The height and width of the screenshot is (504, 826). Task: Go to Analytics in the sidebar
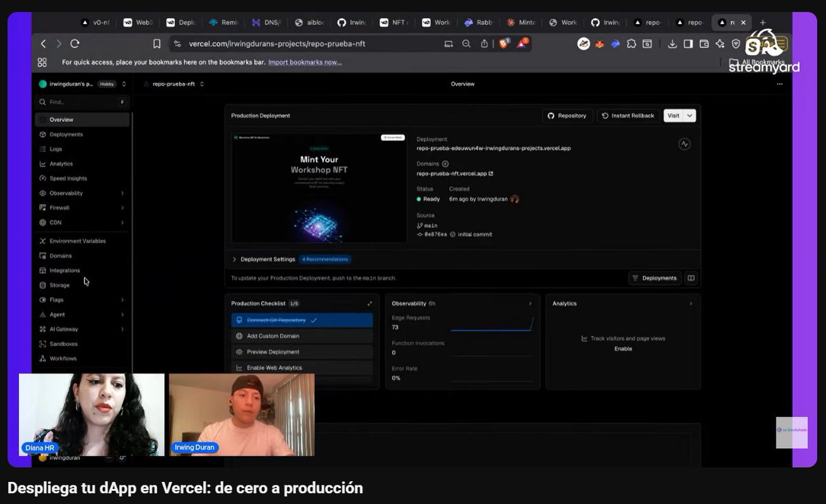61,164
